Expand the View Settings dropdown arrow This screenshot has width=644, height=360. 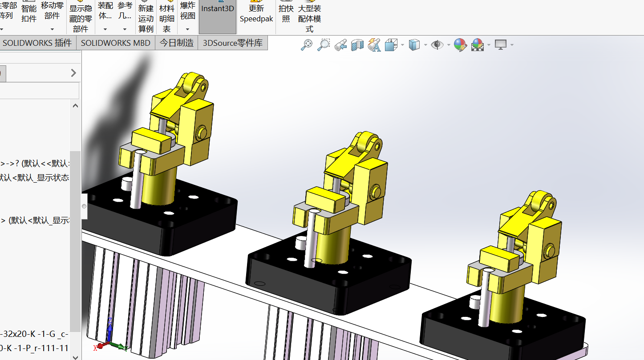click(x=512, y=45)
